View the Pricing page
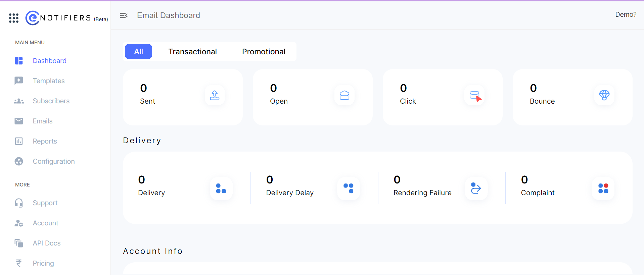The width and height of the screenshot is (644, 275). click(43, 263)
